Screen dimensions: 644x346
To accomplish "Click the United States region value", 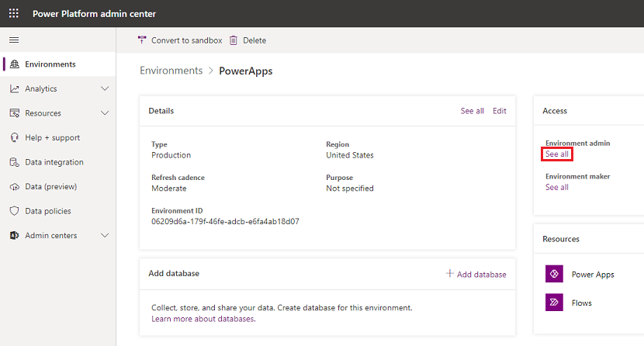I will [349, 155].
